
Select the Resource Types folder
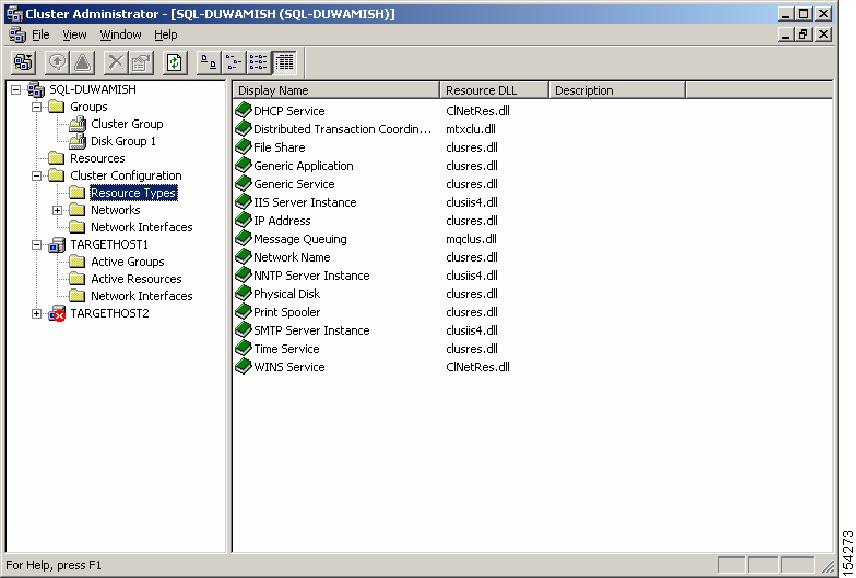point(134,193)
